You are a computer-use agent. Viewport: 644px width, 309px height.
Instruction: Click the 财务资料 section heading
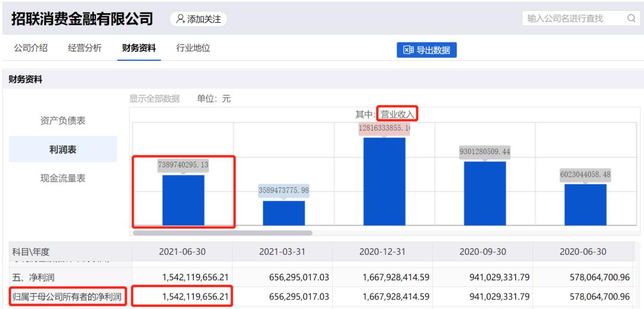[x=26, y=80]
